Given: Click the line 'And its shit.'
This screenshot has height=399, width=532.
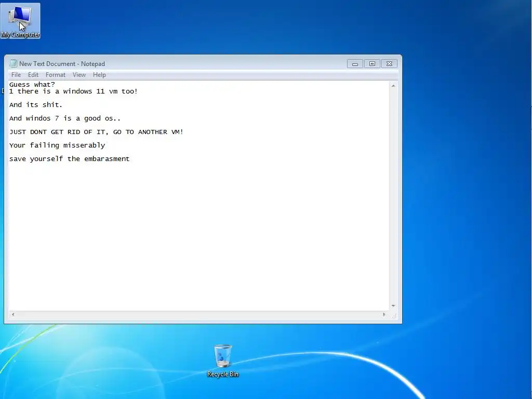Looking at the screenshot, I should [x=36, y=105].
